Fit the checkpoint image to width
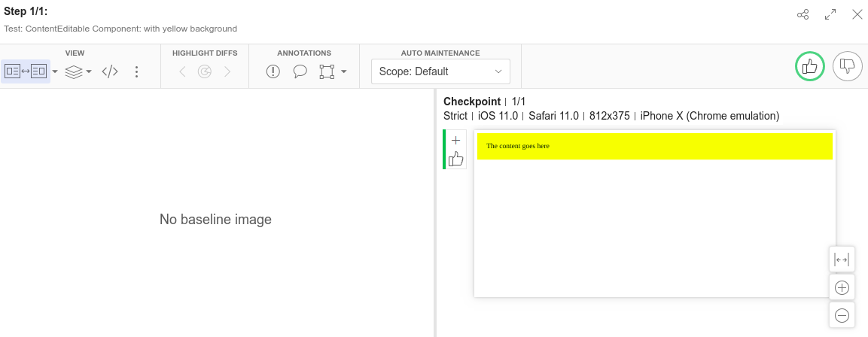This screenshot has height=337, width=868. click(x=842, y=260)
